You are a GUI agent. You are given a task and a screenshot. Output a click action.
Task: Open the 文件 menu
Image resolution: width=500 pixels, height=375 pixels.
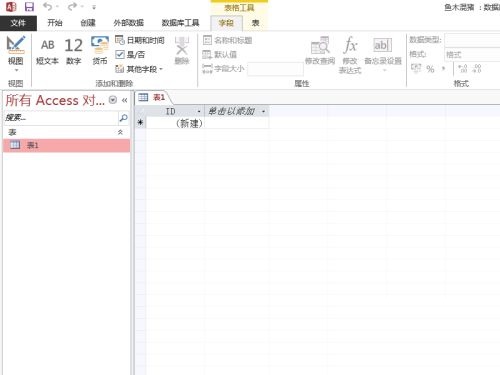tap(18, 23)
